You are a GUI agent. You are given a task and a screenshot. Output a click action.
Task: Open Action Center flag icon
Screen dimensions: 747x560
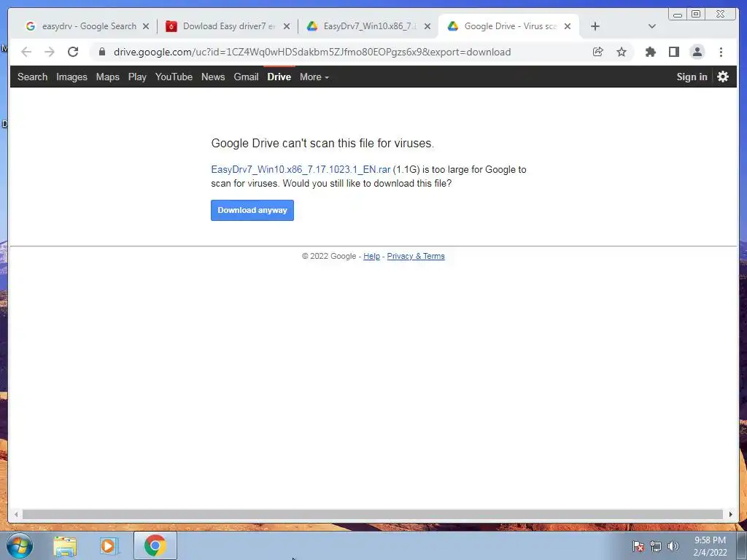pos(638,546)
